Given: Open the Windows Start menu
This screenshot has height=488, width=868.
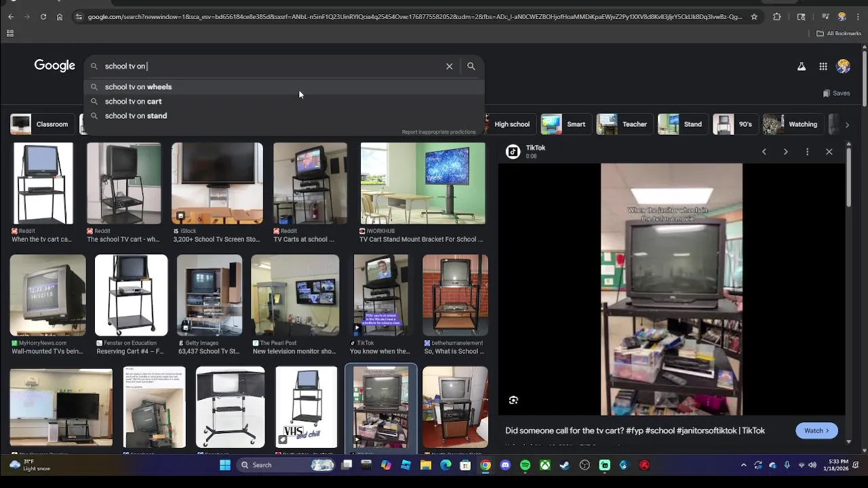Looking at the screenshot, I should [225, 465].
